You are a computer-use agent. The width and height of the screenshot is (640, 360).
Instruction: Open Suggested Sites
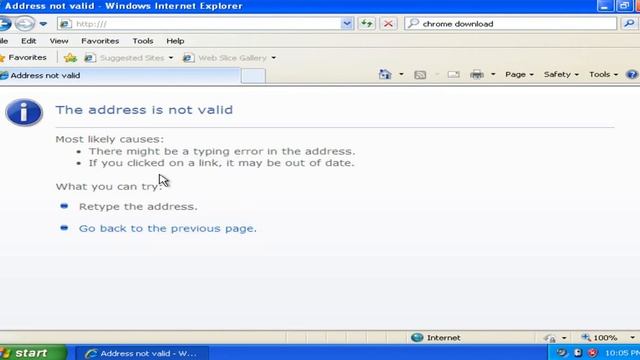(x=124, y=58)
